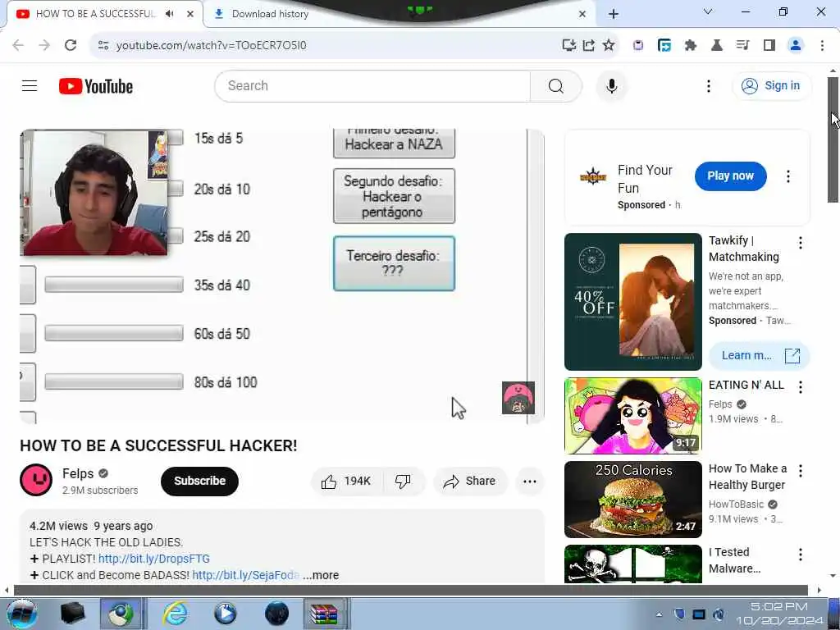Open Windows Media Player from the taskbar
The image size is (840, 630).
tap(226, 614)
